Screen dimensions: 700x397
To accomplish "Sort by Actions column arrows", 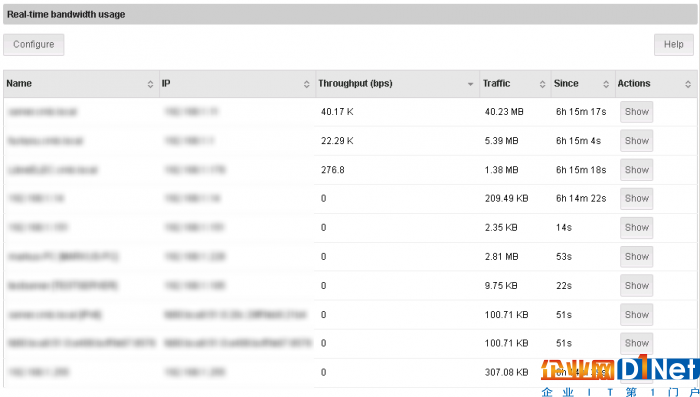I will click(688, 84).
